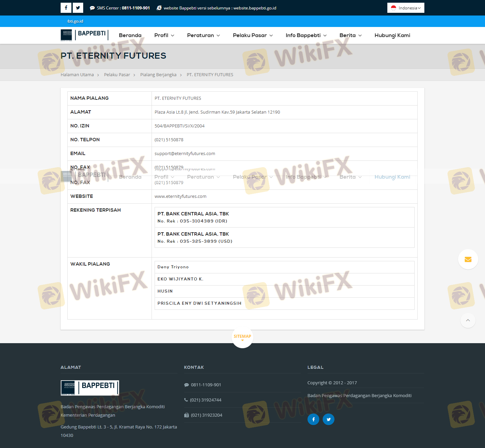Expand the Pelaku Pasar menu
485x448 pixels.
pos(253,35)
